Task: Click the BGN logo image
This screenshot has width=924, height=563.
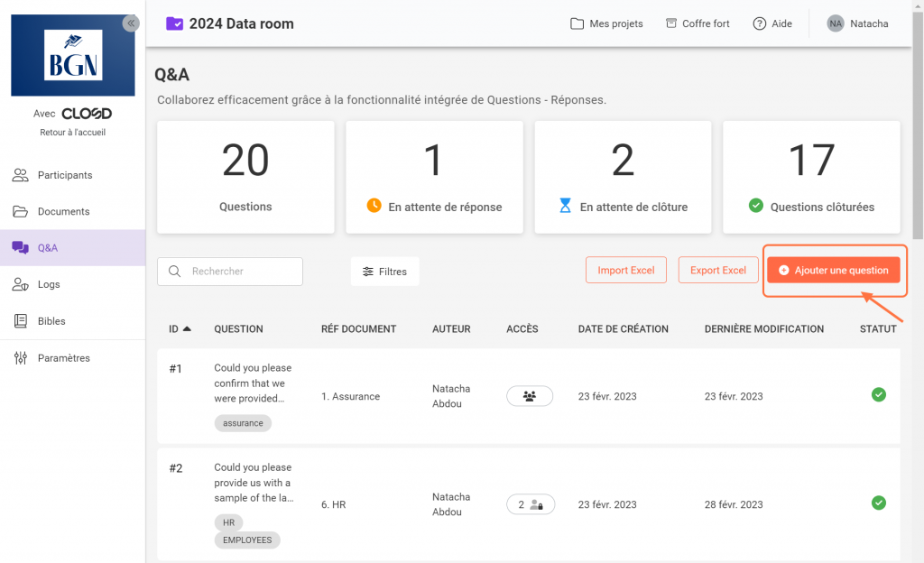Action: [73, 55]
